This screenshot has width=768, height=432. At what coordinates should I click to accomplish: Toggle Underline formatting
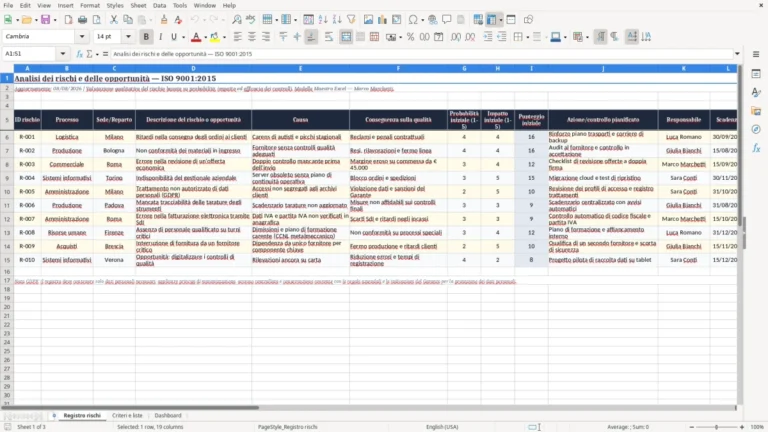[174, 37]
